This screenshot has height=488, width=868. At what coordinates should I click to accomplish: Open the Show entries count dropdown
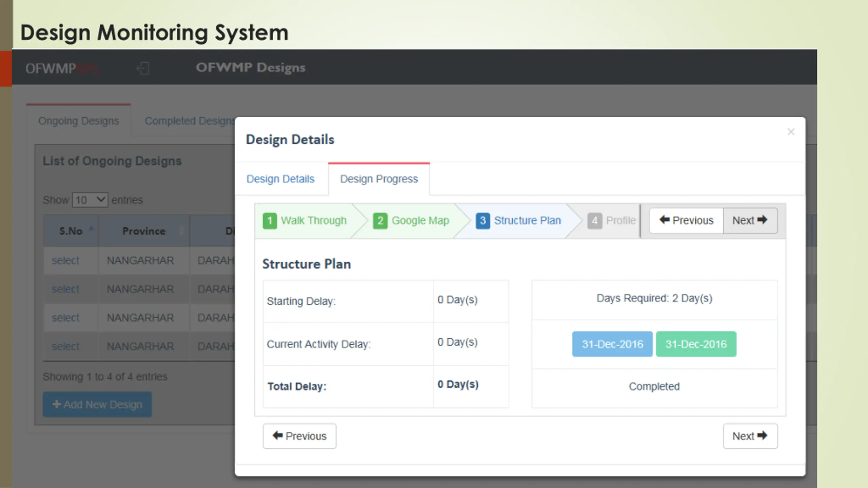[90, 200]
